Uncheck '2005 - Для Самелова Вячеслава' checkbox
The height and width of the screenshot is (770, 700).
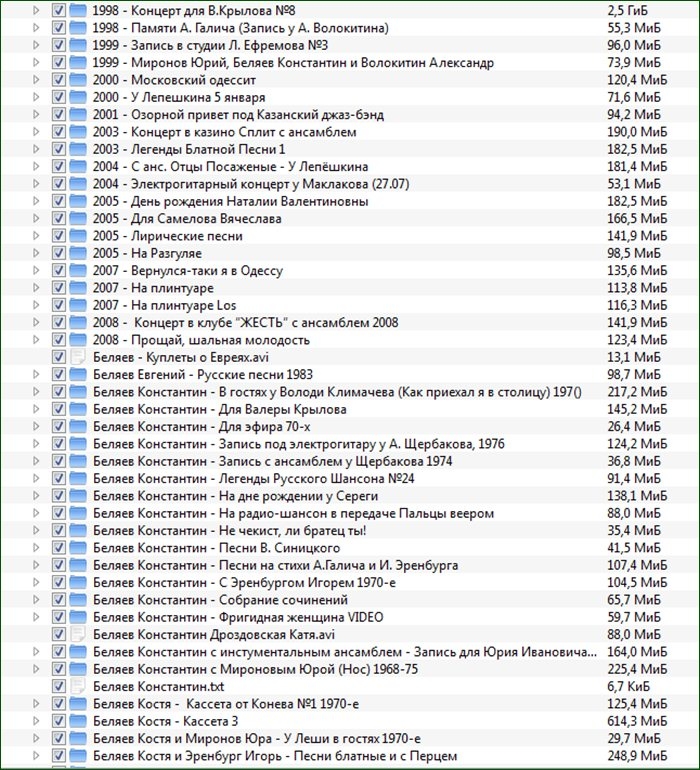pos(58,219)
